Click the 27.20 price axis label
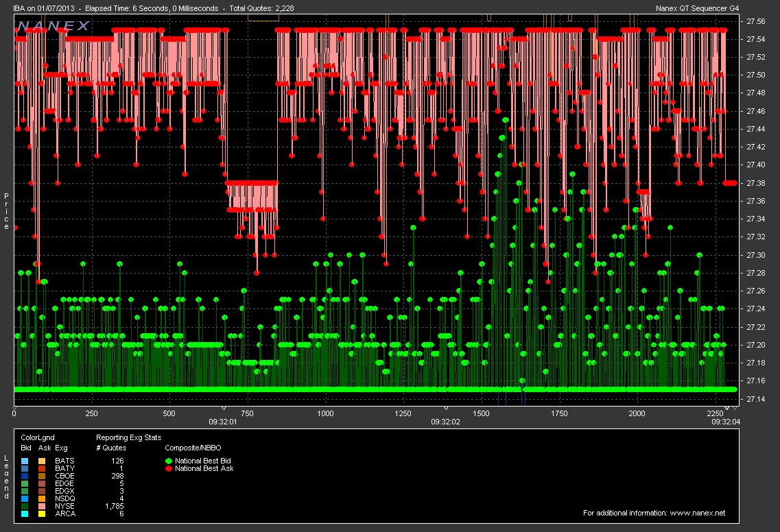The width and height of the screenshot is (780, 532). tap(756, 345)
